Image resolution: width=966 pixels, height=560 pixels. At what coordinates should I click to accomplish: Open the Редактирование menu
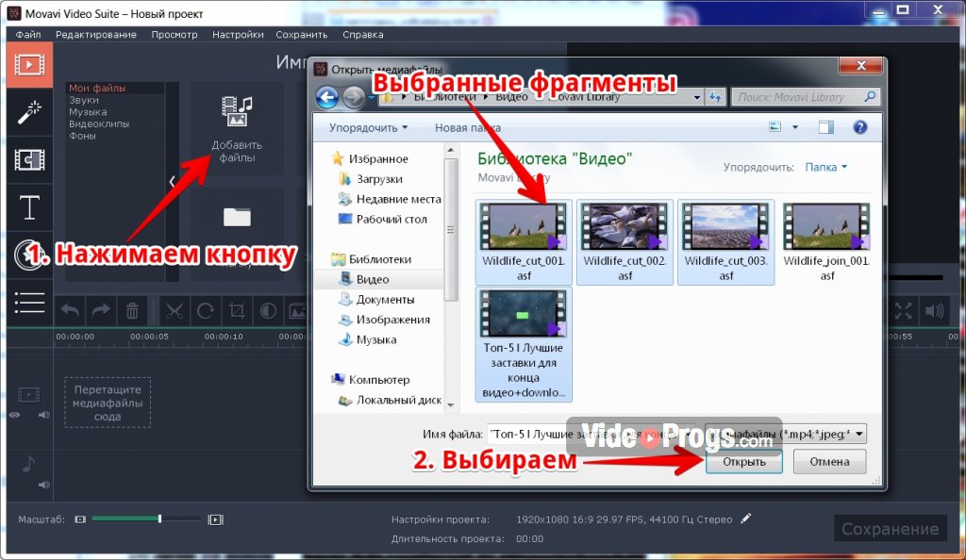(96, 35)
